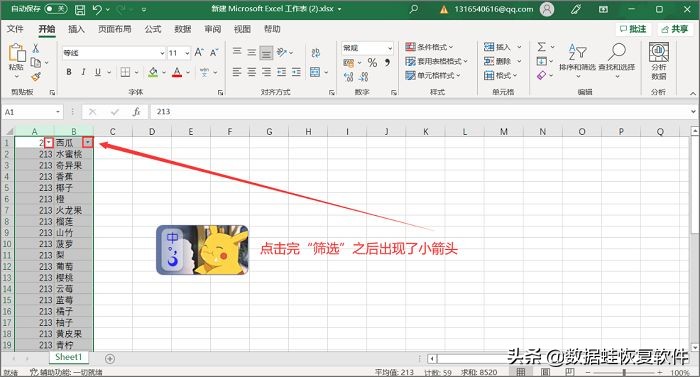The width and height of the screenshot is (700, 377).
Task: Click the Fill down arrow icon
Action: (x=542, y=61)
